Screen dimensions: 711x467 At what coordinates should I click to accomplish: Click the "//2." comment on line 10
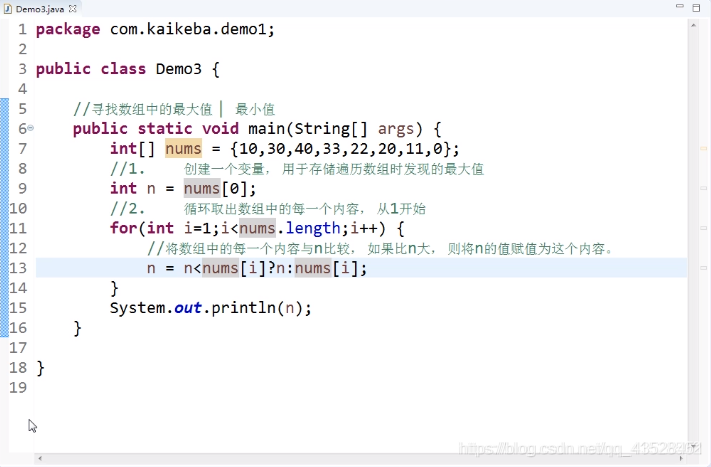pyautogui.click(x=268, y=209)
